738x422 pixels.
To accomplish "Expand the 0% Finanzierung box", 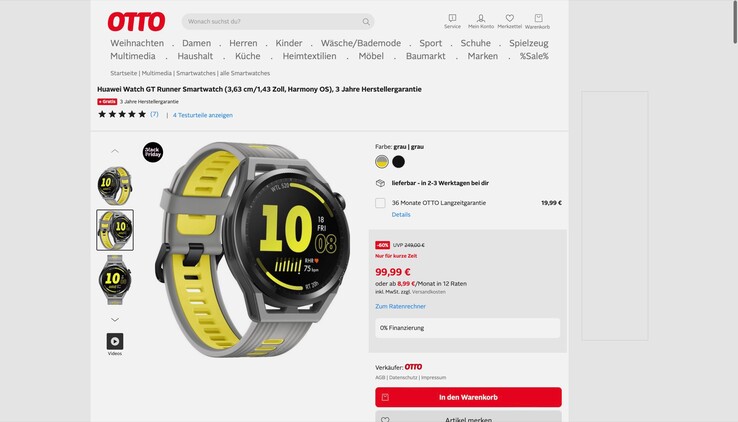I will tap(467, 328).
